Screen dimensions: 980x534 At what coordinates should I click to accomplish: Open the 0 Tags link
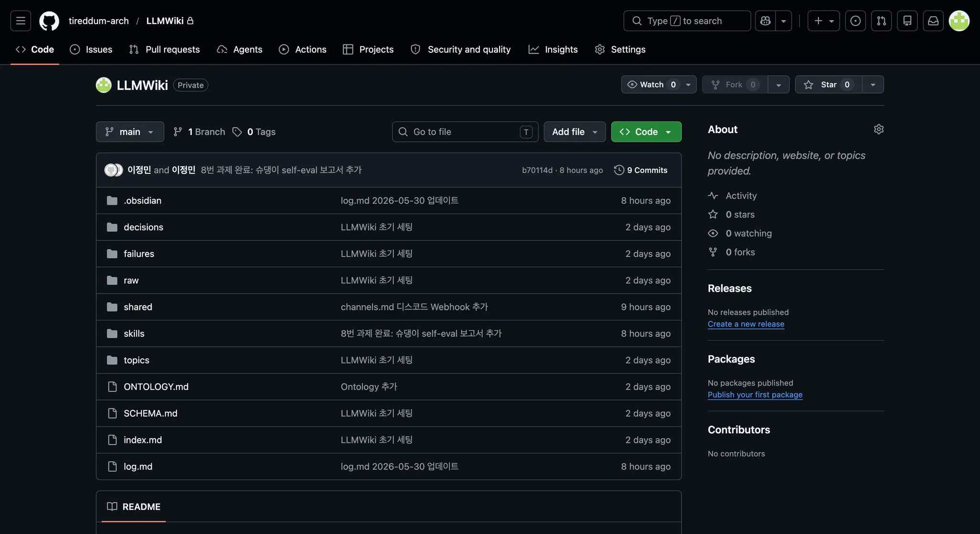click(x=254, y=132)
